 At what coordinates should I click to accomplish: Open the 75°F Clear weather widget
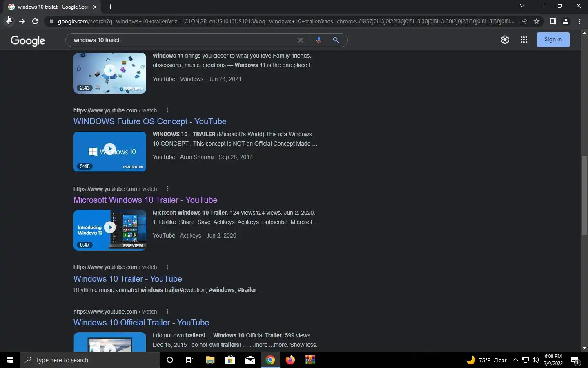point(486,360)
